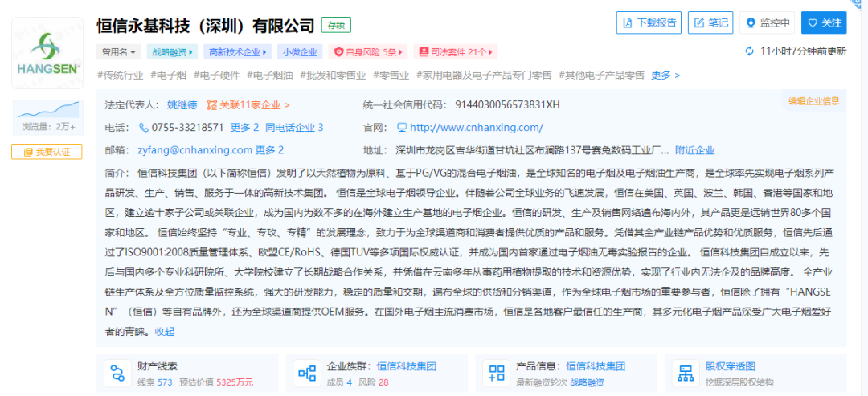Screen dimensions: 868x396
Task: Click the 监控中 monitoring button
Action: coord(768,22)
